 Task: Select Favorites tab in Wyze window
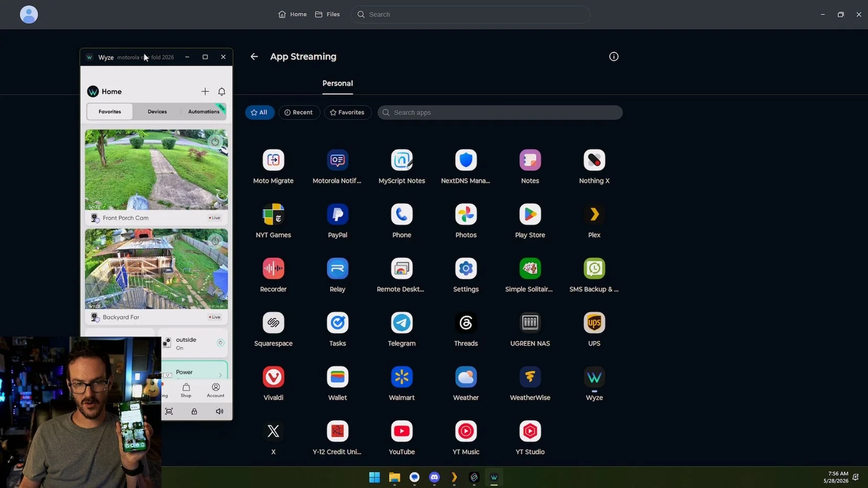pyautogui.click(x=110, y=112)
